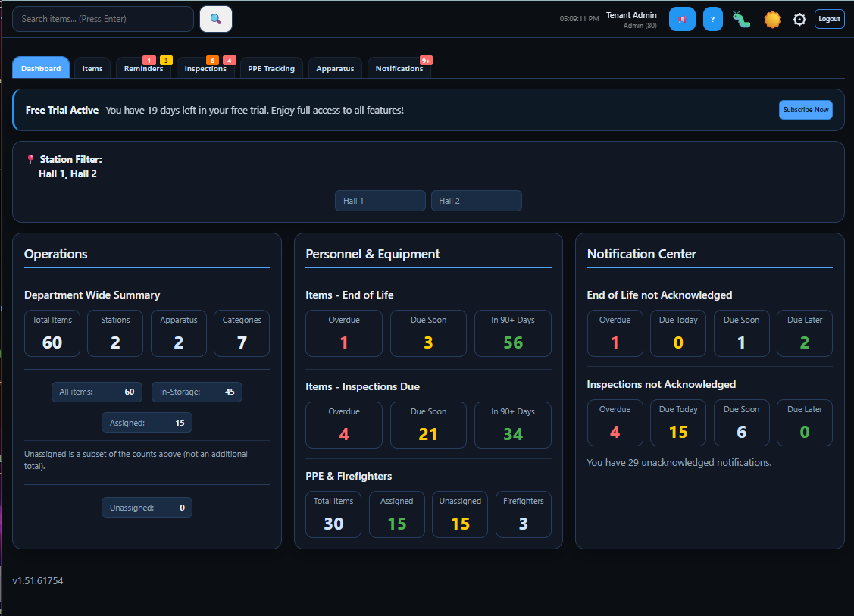Open announcements via the megaphone icon
This screenshot has height=616, width=854.
tap(682, 19)
